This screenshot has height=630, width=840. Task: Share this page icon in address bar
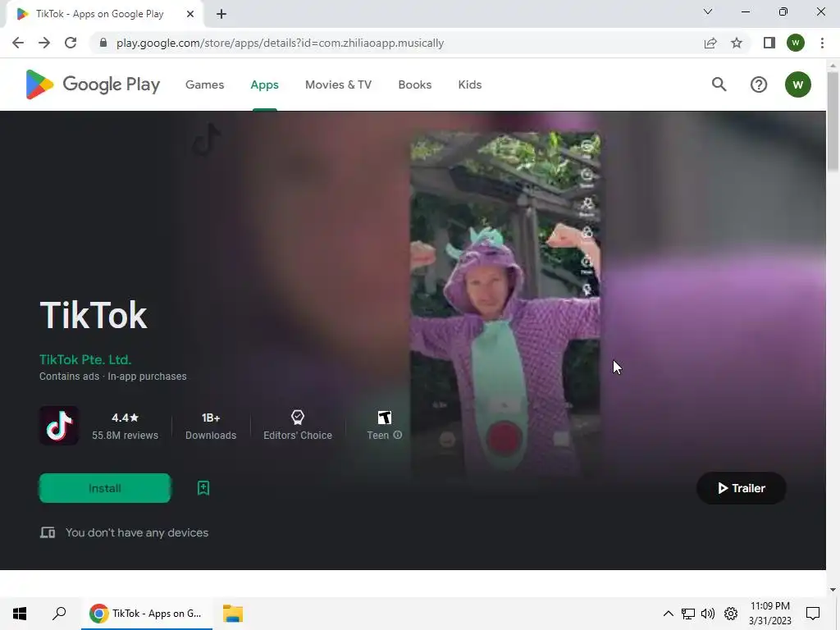(710, 43)
